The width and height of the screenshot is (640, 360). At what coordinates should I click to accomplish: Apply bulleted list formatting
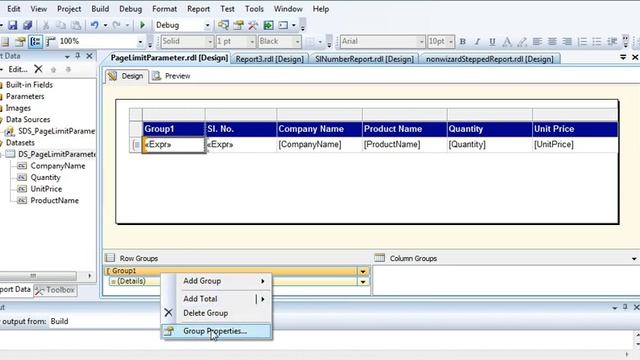[597, 41]
